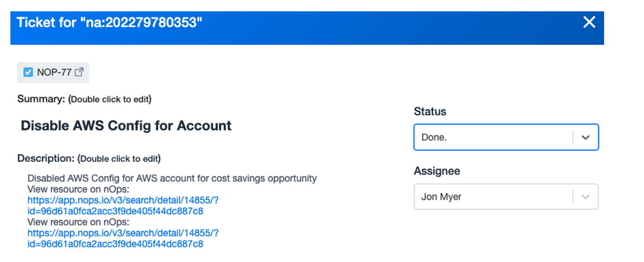The width and height of the screenshot is (644, 262).
Task: Close the ticket dialog with the X
Action: point(589,22)
